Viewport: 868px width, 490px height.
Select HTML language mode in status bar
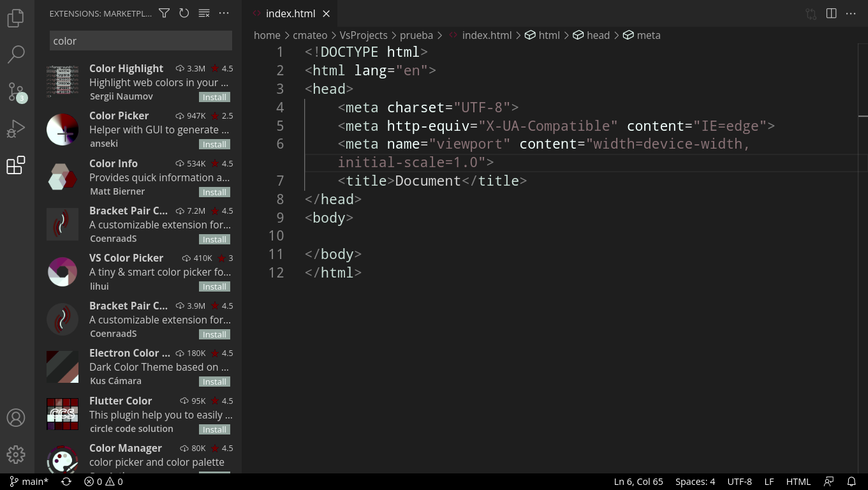click(798, 482)
